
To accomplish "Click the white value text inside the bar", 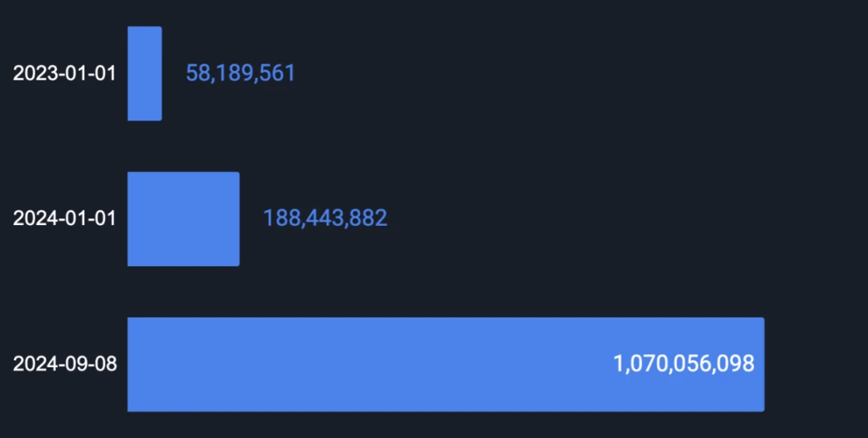I will (684, 364).
